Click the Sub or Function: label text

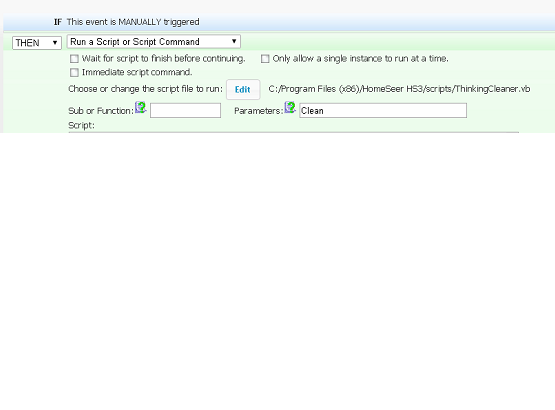[x=101, y=111]
